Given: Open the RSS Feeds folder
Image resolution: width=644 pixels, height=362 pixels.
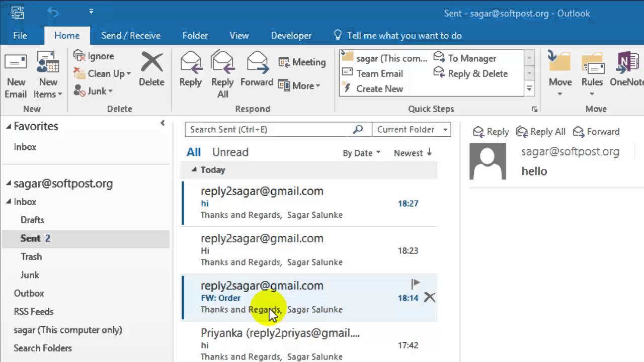Looking at the screenshot, I should click(x=34, y=312).
